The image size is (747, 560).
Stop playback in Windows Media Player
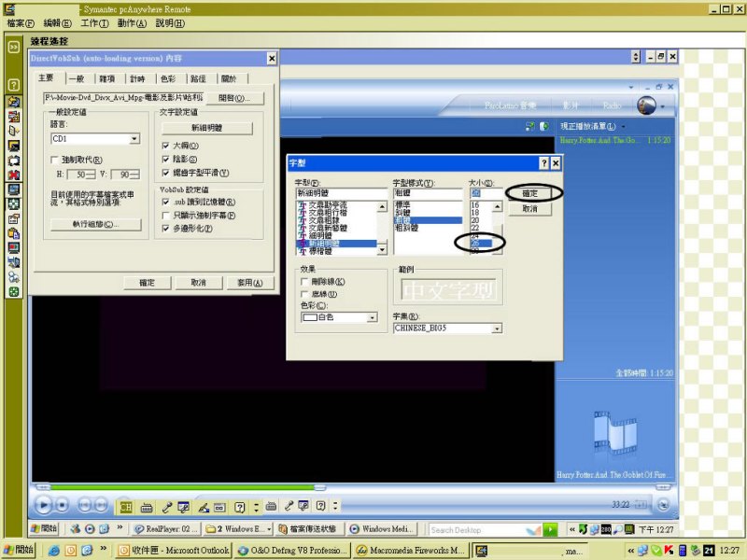(x=62, y=505)
